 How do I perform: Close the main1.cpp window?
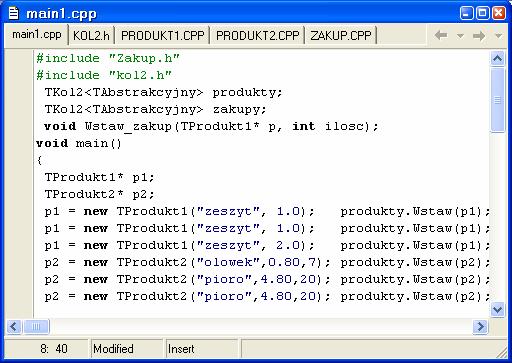(499, 13)
